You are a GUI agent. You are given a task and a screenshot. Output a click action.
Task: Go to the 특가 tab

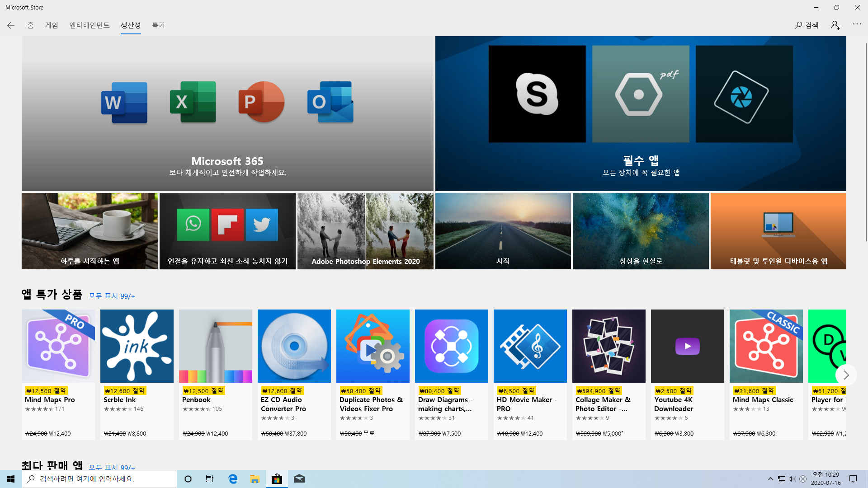coord(159,25)
